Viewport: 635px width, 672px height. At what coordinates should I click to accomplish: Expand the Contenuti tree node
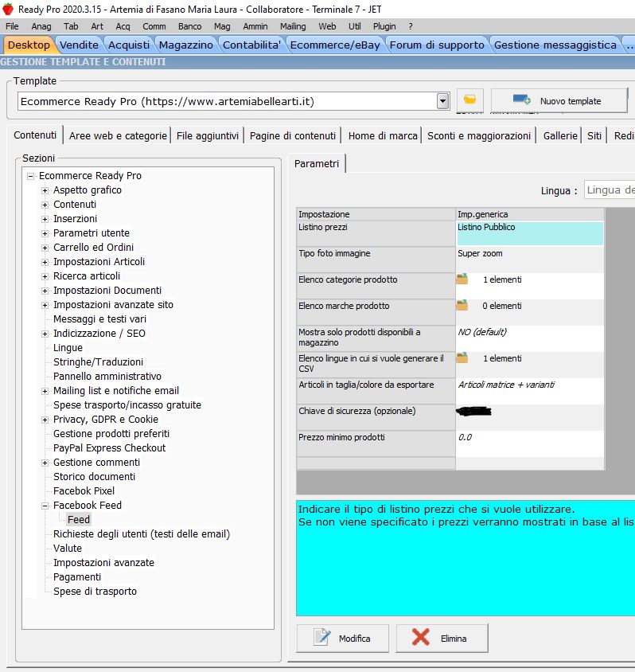(x=45, y=205)
